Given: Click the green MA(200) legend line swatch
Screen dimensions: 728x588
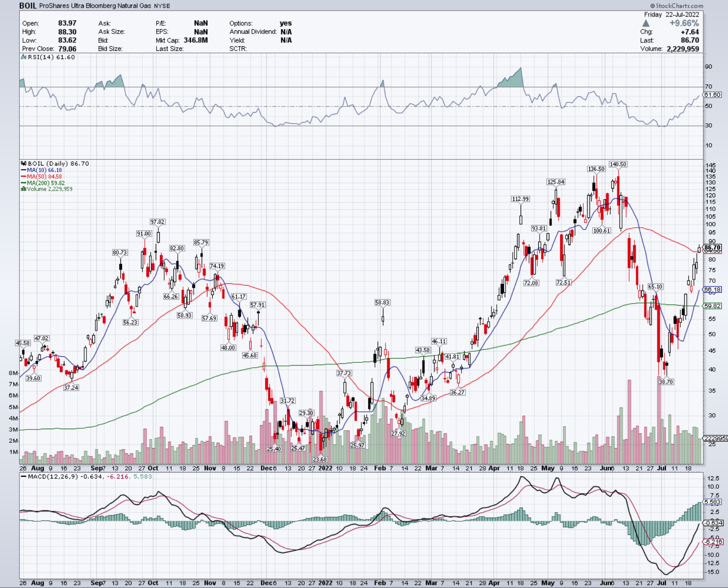Looking at the screenshot, I should (23, 183).
